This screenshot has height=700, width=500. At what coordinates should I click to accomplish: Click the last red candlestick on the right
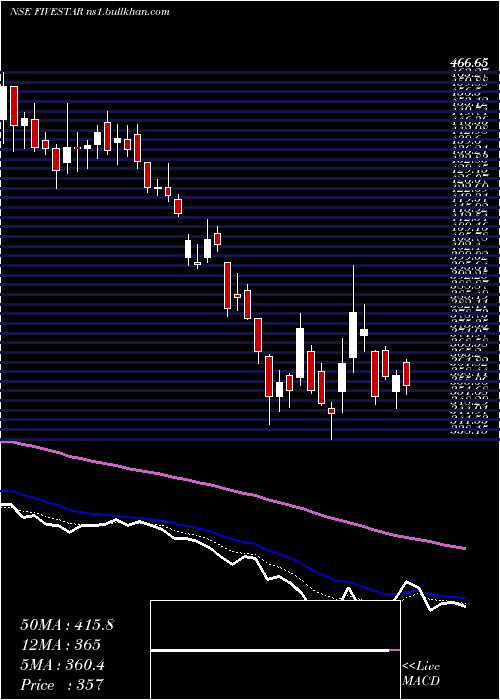point(406,374)
